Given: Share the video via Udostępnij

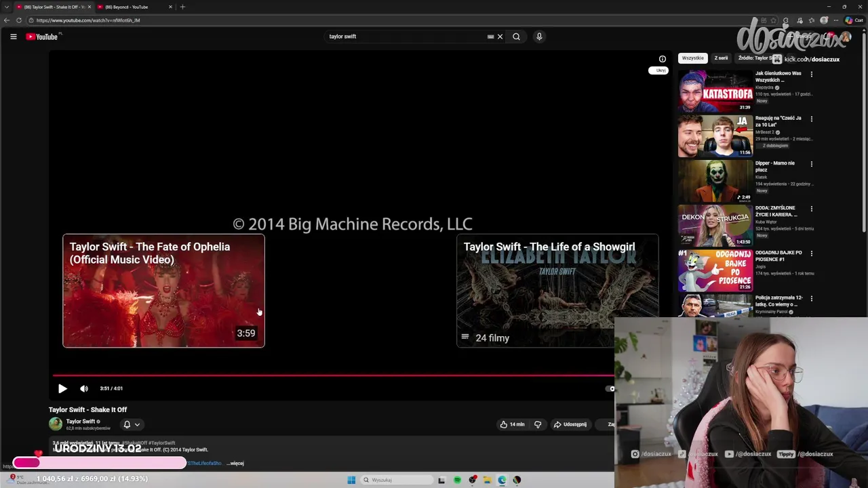Looking at the screenshot, I should click(570, 424).
